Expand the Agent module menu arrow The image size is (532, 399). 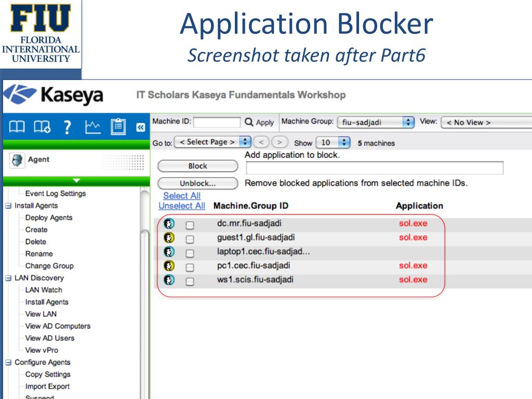[x=76, y=180]
